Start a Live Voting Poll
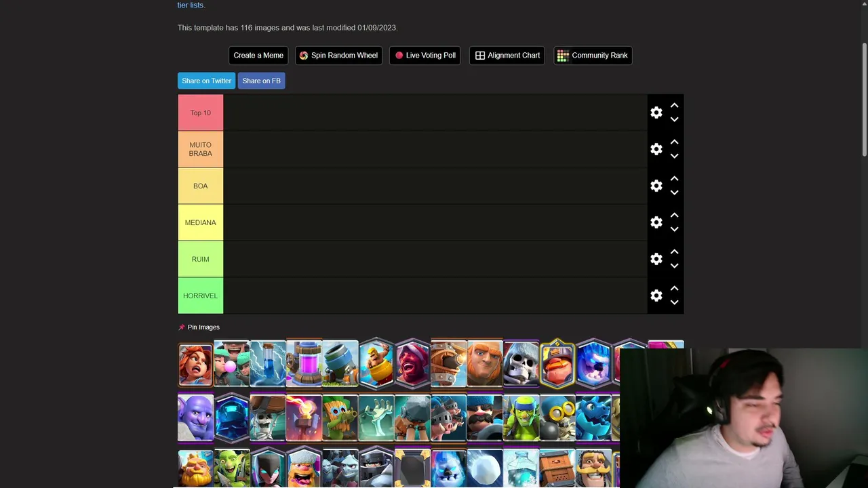This screenshot has width=868, height=488. point(425,56)
